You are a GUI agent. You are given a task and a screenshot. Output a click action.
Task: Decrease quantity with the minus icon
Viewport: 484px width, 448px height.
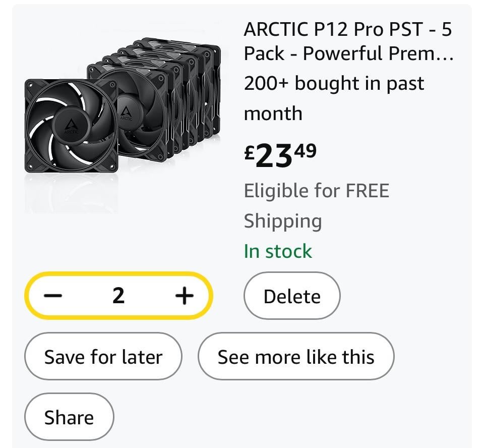point(53,296)
